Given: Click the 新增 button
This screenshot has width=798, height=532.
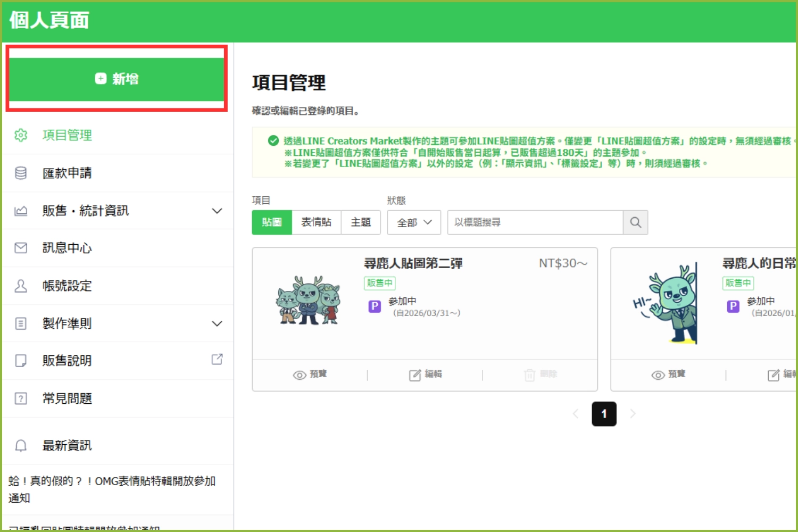Looking at the screenshot, I should pyautogui.click(x=117, y=79).
